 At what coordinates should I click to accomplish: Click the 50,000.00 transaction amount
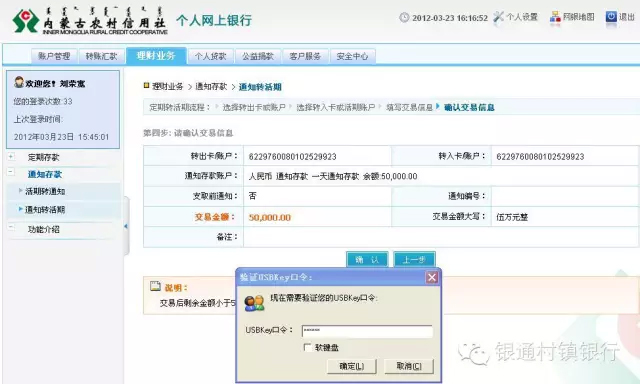(269, 218)
